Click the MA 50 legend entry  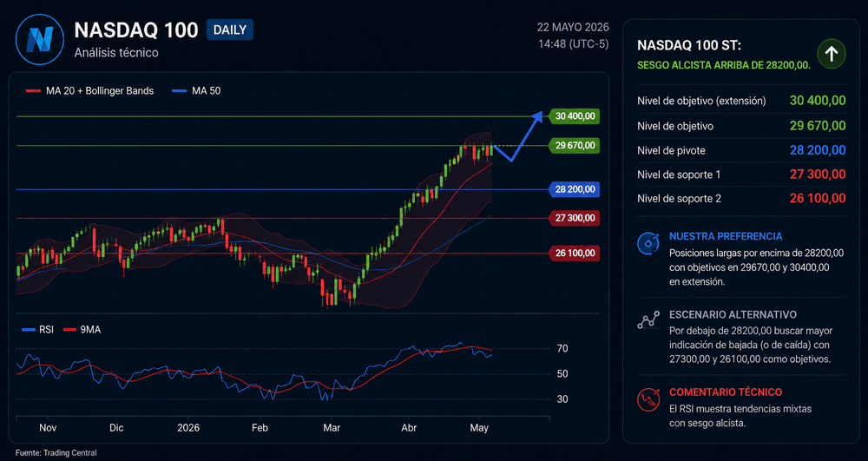tap(196, 91)
